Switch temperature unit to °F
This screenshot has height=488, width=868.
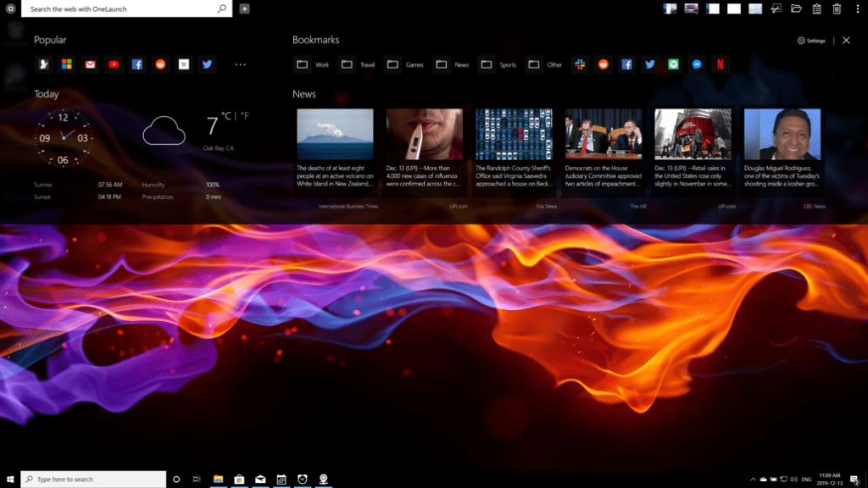(x=244, y=115)
